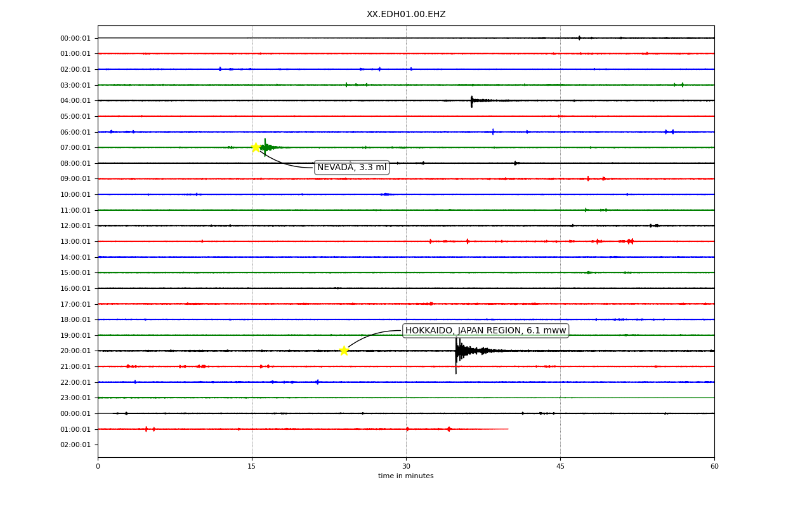Click the 07:00:01 trace time label
This screenshot has height=508, width=812.
[75, 147]
